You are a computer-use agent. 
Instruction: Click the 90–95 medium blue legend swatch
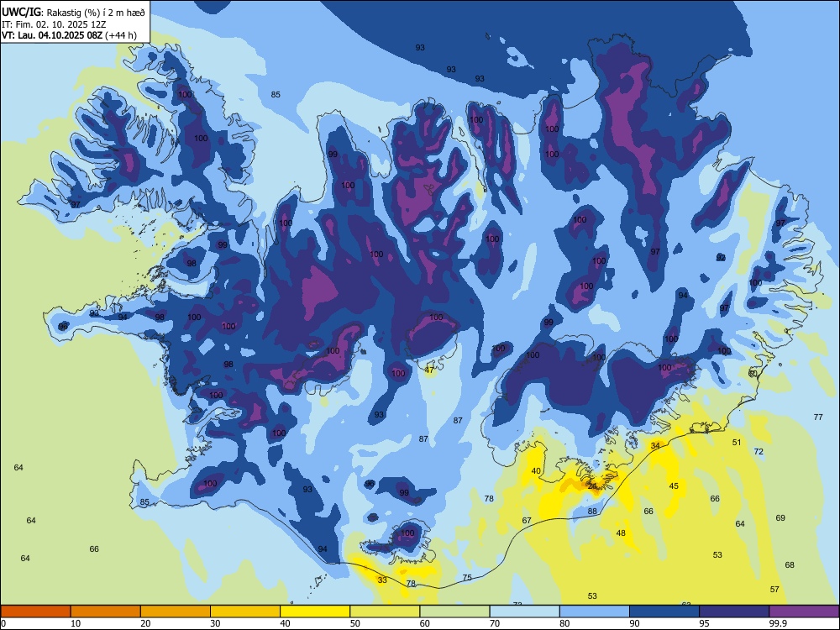(664, 612)
